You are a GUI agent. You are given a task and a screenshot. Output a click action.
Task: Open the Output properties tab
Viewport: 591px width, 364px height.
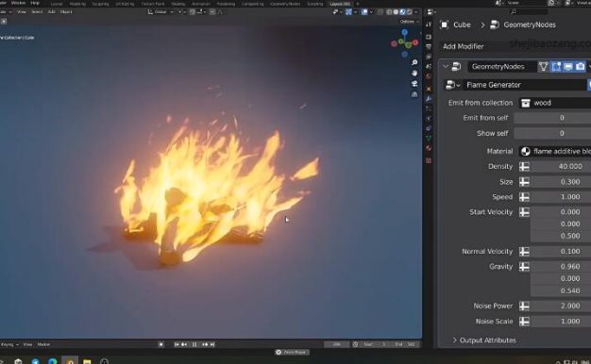pos(429,46)
